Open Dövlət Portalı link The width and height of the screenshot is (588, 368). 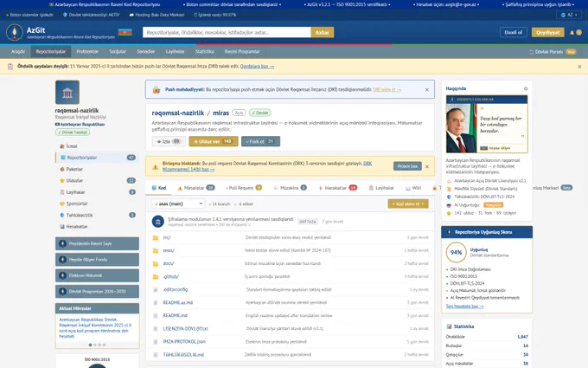[552, 52]
